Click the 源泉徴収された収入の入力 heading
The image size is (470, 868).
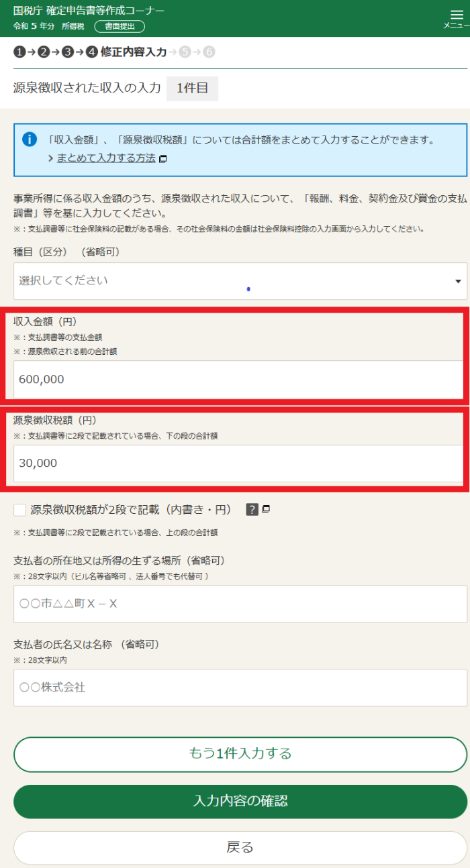[x=87, y=88]
